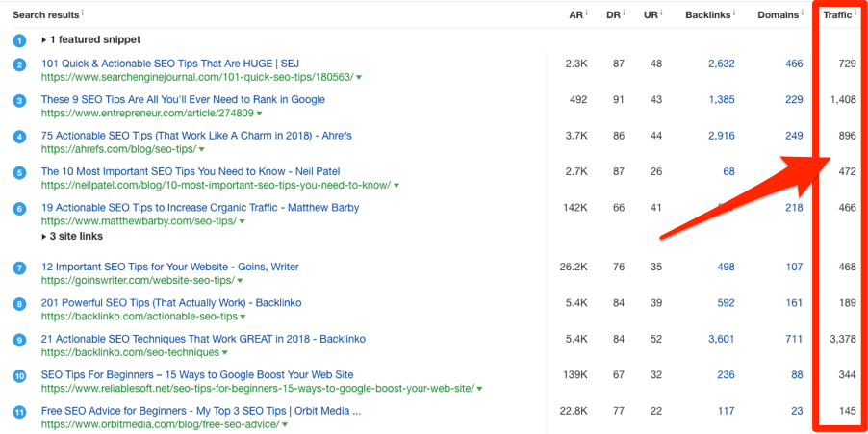
Task: Click position badge number 4
Action: [19, 137]
